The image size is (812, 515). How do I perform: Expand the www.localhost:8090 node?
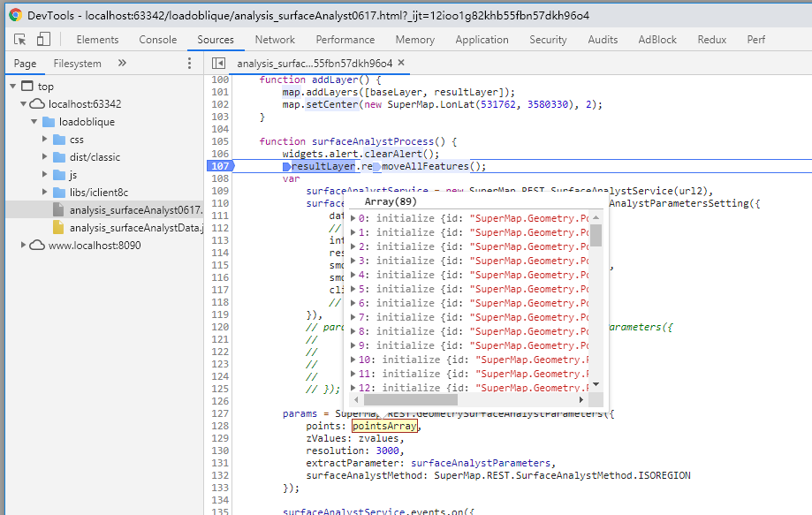(x=23, y=245)
